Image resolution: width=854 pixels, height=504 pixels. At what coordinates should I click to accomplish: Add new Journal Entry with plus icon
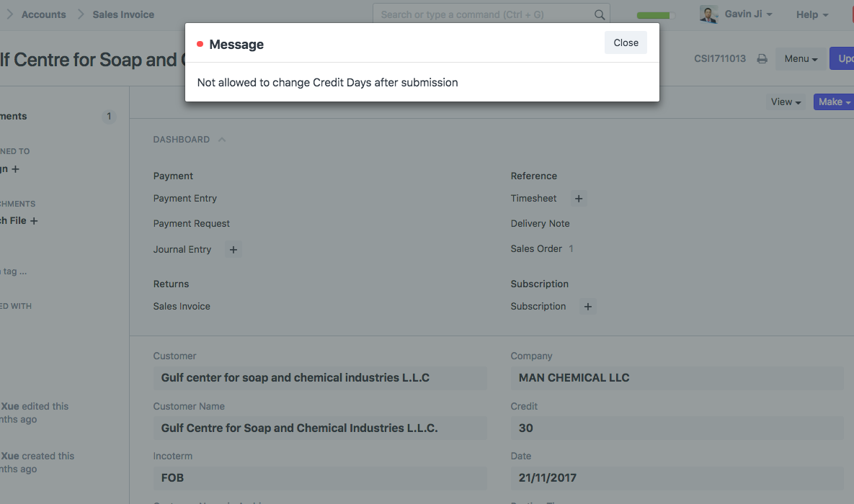233,250
